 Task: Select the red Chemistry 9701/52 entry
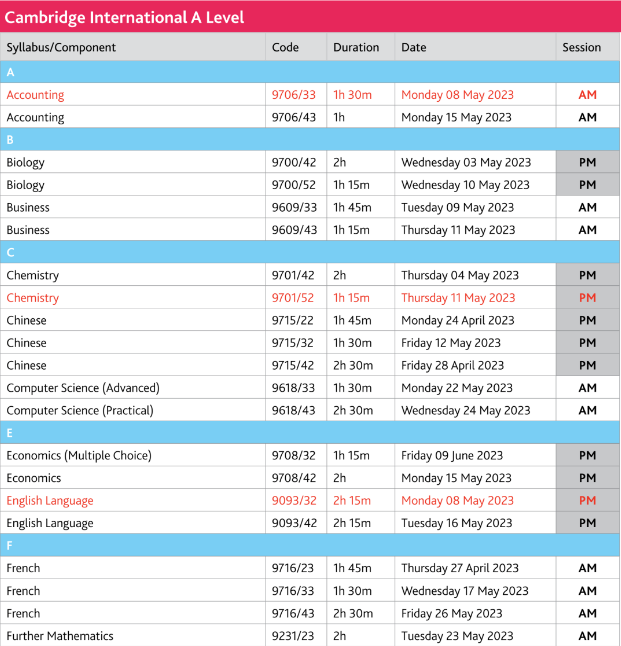coord(310,297)
